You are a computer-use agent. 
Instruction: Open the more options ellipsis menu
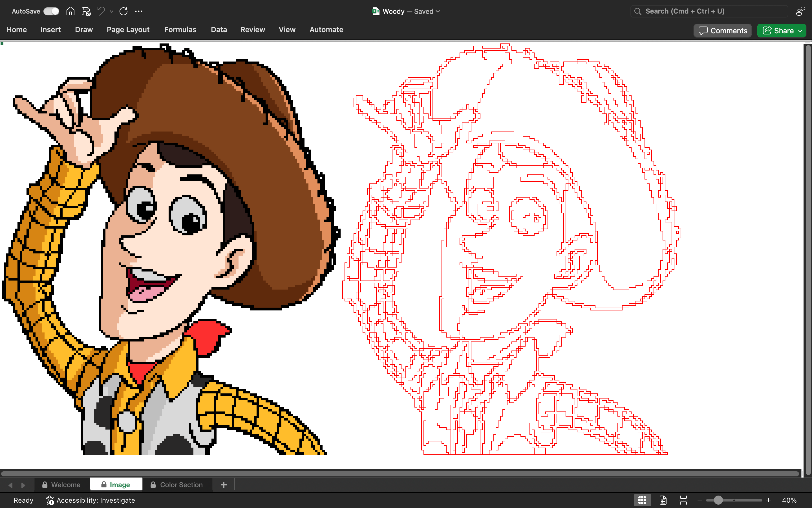point(139,11)
